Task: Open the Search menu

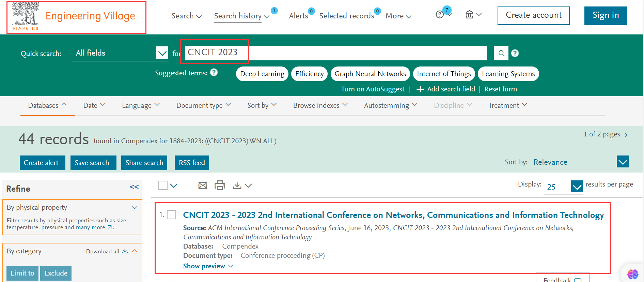Action: click(x=187, y=16)
